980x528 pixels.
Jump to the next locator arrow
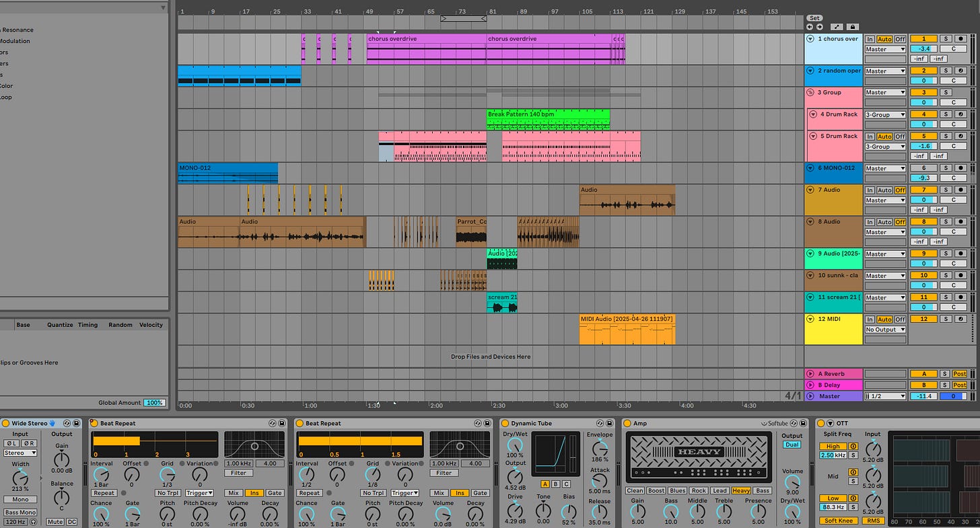pyautogui.click(x=819, y=27)
